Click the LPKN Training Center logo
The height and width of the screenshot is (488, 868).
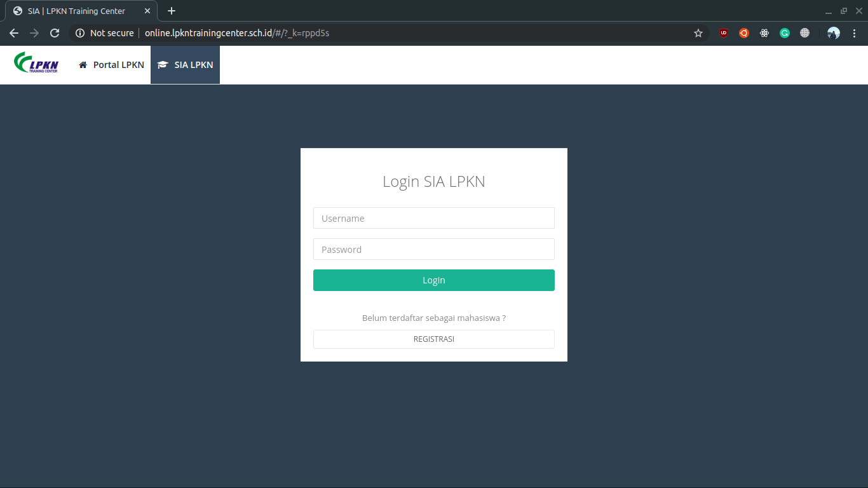click(x=36, y=63)
